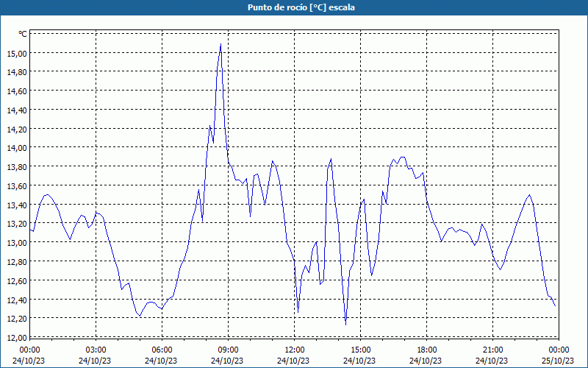Pick the 24/10/23 date under 15:00

pyautogui.click(x=359, y=361)
